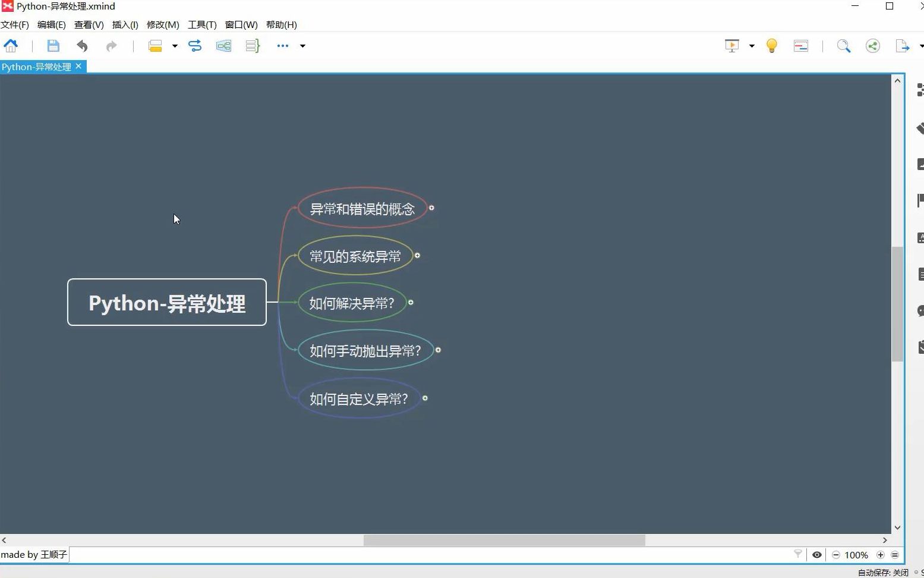Click the 100% zoom level value
The width and height of the screenshot is (924, 578).
coord(856,555)
